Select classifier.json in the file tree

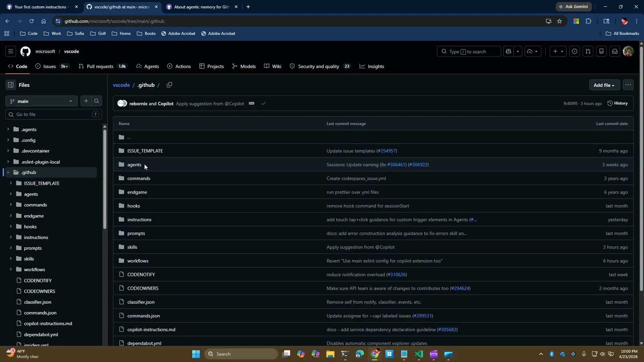pos(37,302)
